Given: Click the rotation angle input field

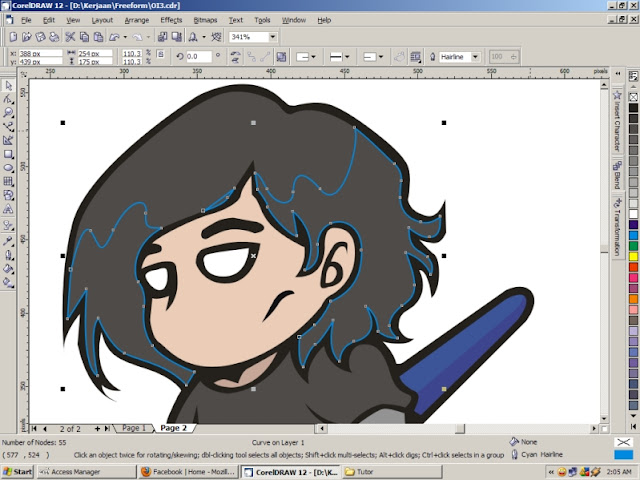Looking at the screenshot, I should [199, 57].
